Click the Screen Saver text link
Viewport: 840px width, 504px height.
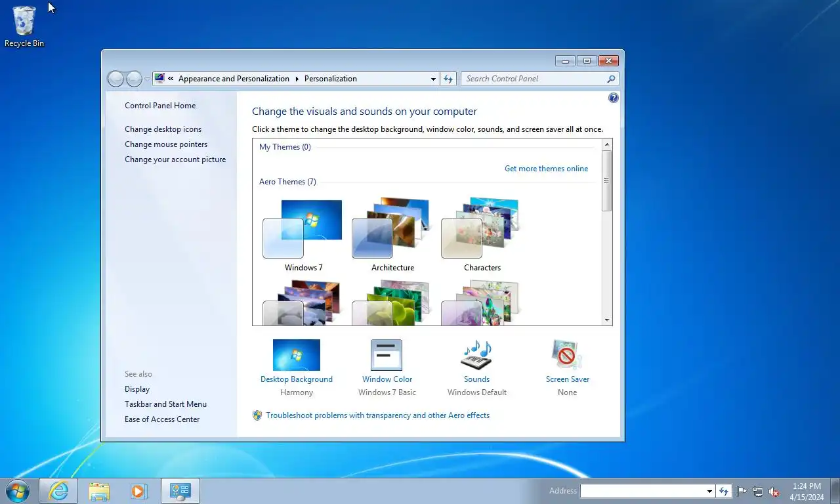[568, 379]
